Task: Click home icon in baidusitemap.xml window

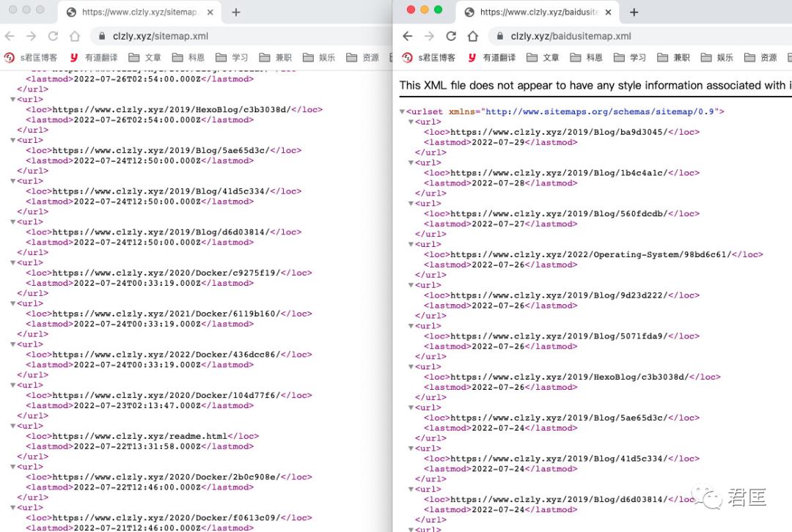Action: click(473, 36)
